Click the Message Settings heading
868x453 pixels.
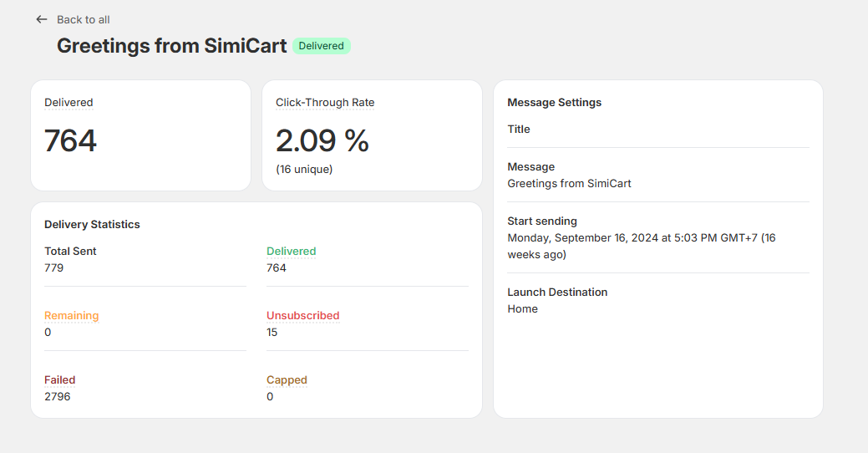(554, 103)
